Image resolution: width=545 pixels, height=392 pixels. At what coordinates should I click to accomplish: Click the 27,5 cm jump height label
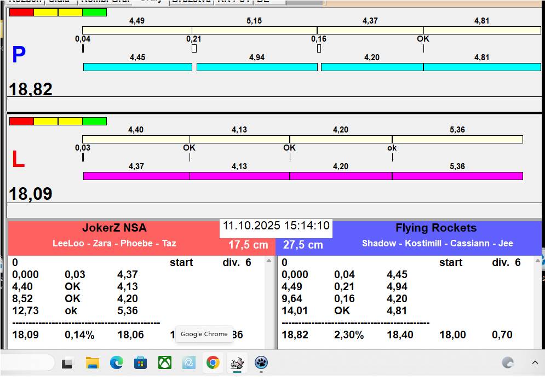(303, 245)
